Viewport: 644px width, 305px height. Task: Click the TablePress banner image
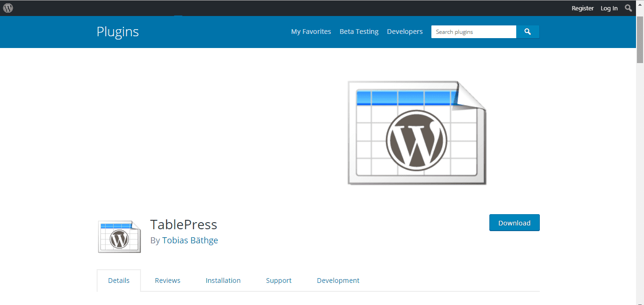pos(417,133)
